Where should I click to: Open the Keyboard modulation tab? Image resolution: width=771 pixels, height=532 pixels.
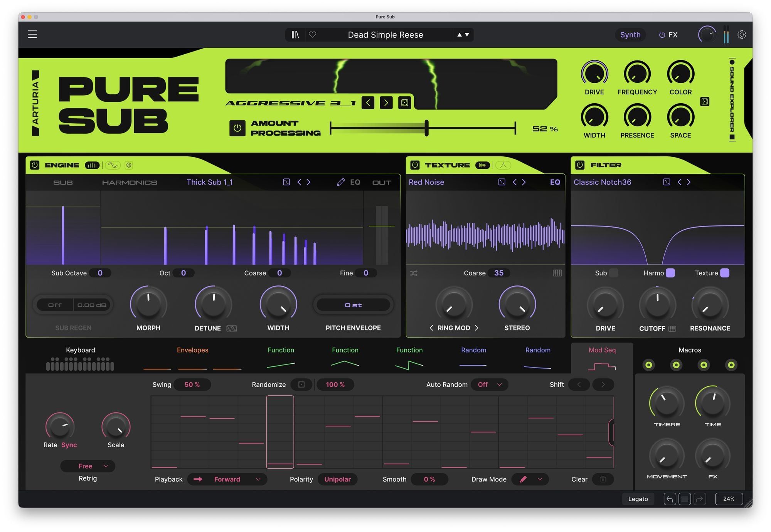coord(80,359)
